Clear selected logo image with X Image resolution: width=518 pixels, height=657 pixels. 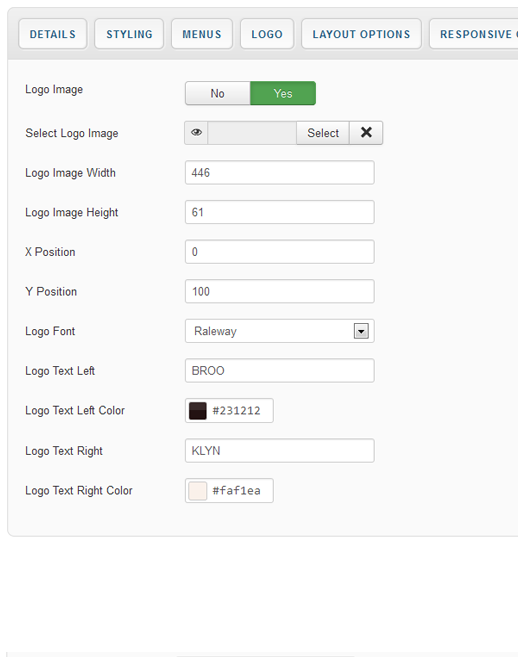366,133
